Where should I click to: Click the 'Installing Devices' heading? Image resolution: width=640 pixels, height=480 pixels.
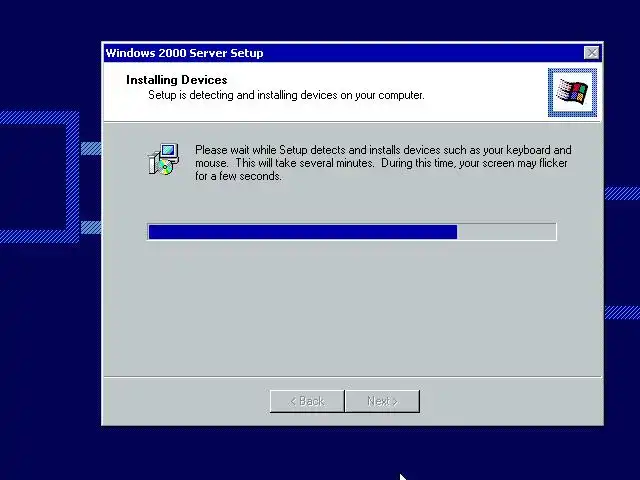177,80
